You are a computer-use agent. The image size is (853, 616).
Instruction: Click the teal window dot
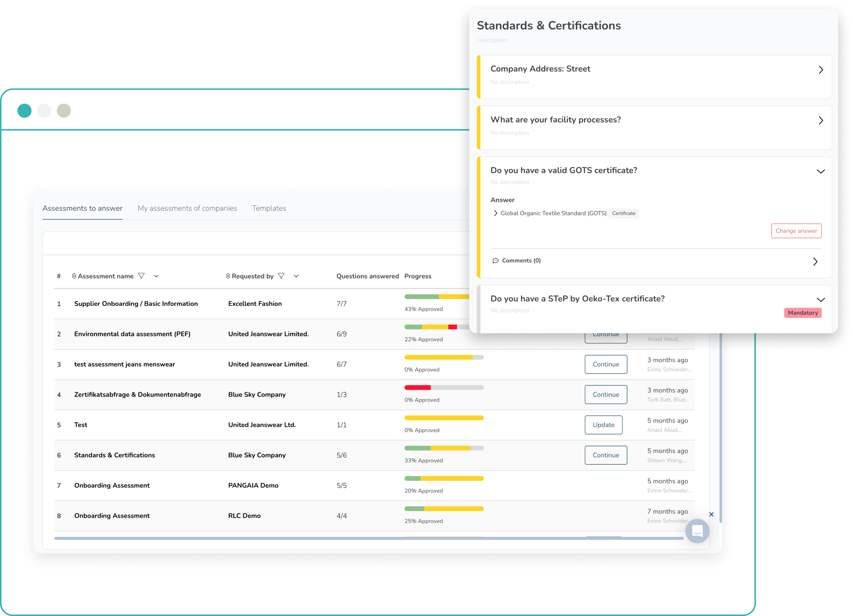25,111
